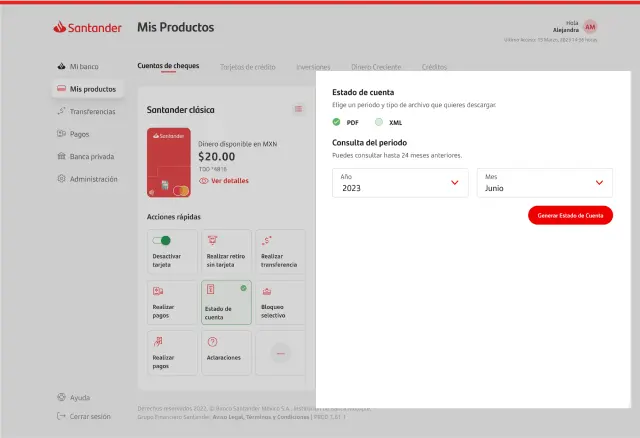Image resolution: width=640 pixels, height=438 pixels.
Task: Click Términos y Condiciones footer link
Action: (277, 417)
